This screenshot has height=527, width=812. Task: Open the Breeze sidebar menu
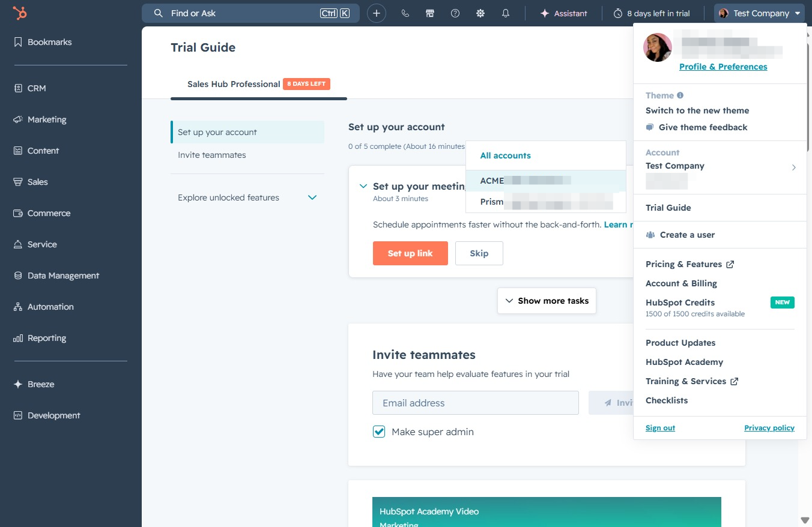point(34,384)
